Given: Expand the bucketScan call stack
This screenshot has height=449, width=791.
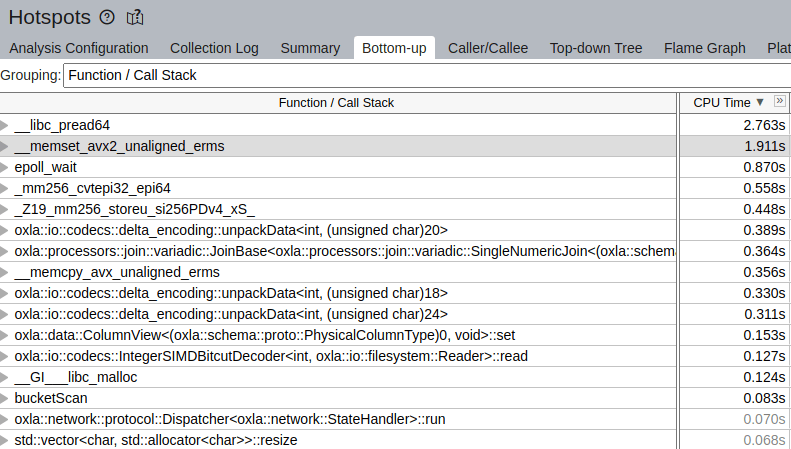Looking at the screenshot, I should click(4, 399).
